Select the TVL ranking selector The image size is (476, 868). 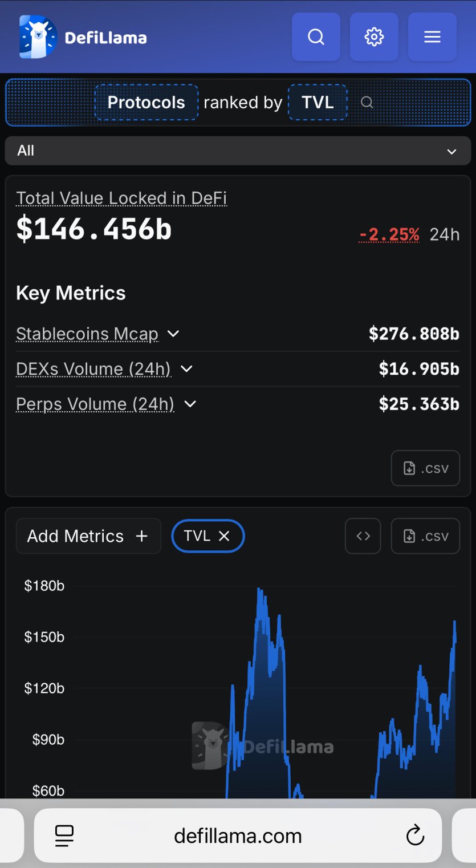click(318, 103)
